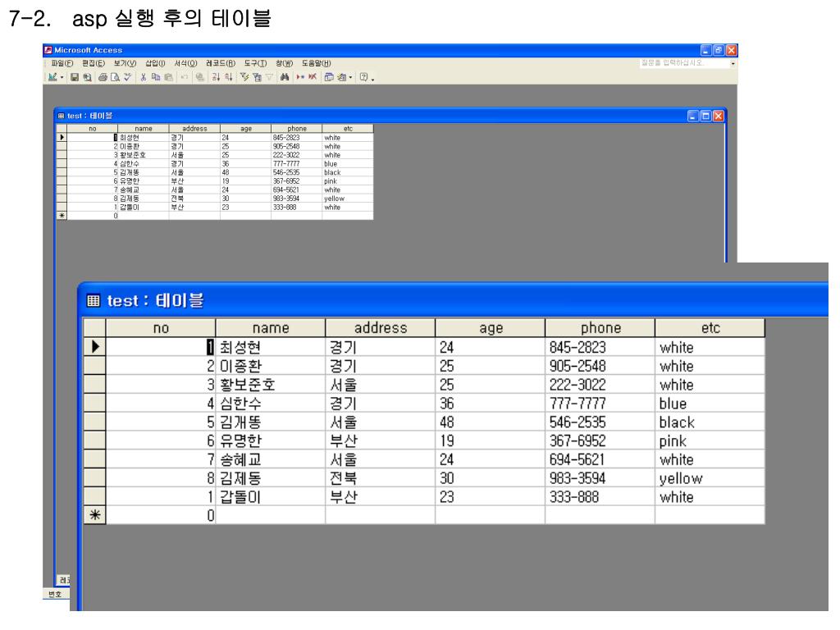Click the View design icon in Access toolbar

pos(52,77)
